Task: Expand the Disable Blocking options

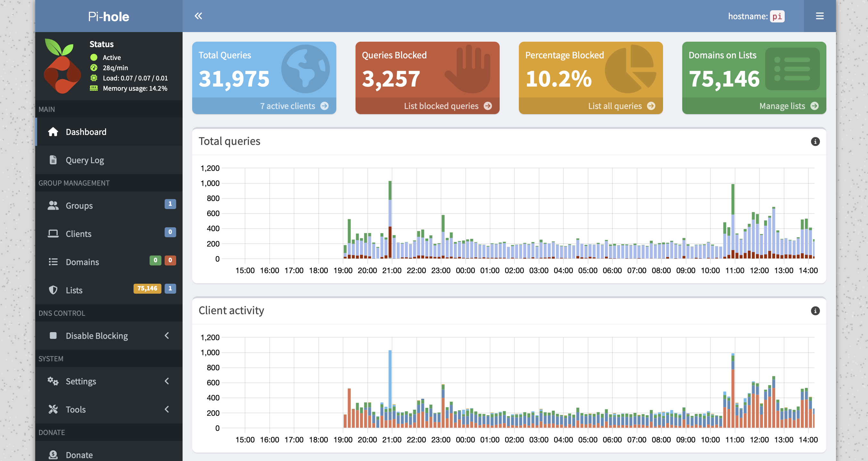Action: click(x=167, y=336)
